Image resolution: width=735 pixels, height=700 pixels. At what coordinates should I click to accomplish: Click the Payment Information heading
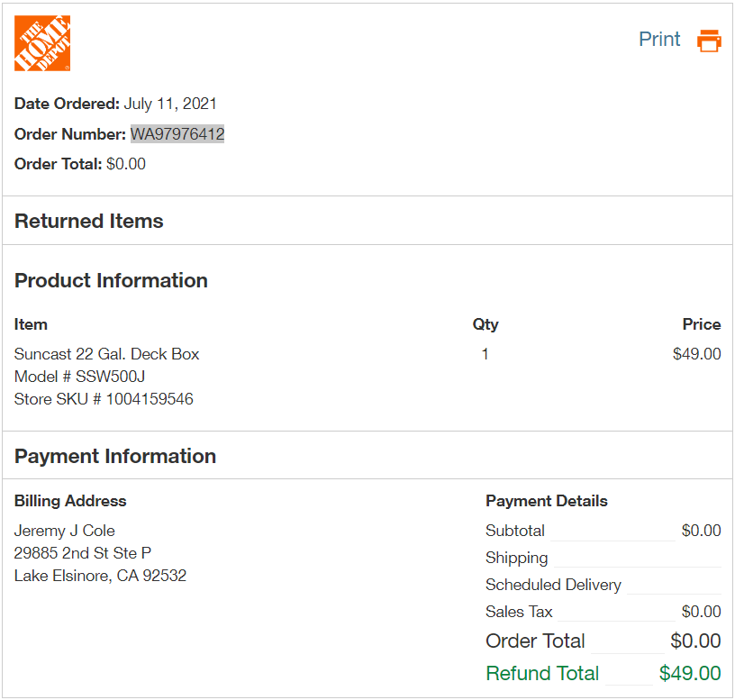click(115, 456)
